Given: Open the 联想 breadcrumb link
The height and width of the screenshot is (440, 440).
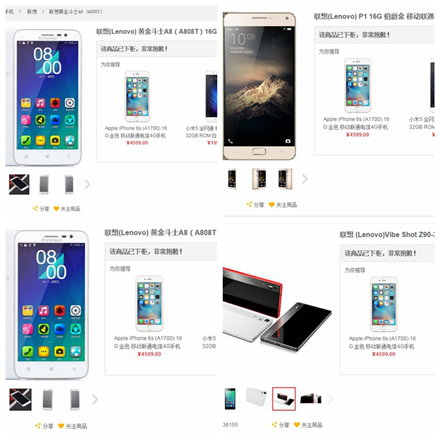Looking at the screenshot, I should pyautogui.click(x=32, y=11).
